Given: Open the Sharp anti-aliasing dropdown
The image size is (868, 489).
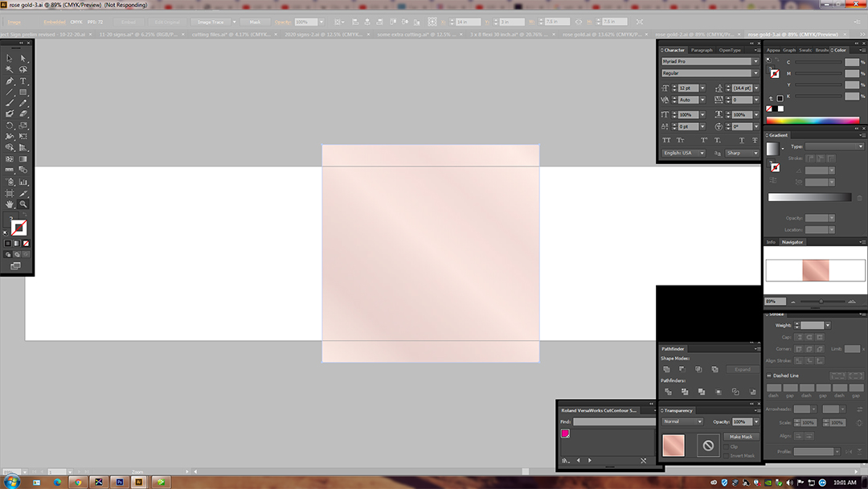Looking at the screenshot, I should click(x=743, y=153).
